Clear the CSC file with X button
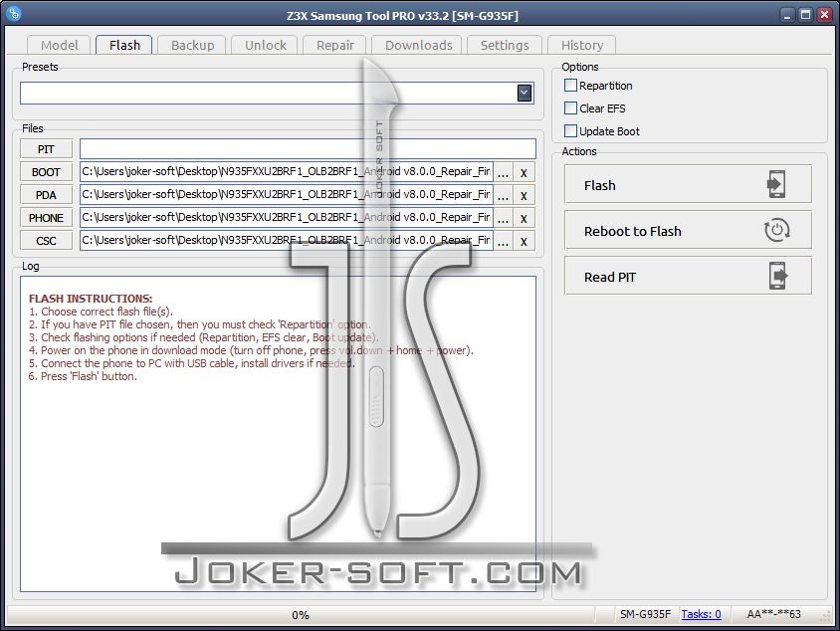This screenshot has width=840, height=631. click(524, 241)
